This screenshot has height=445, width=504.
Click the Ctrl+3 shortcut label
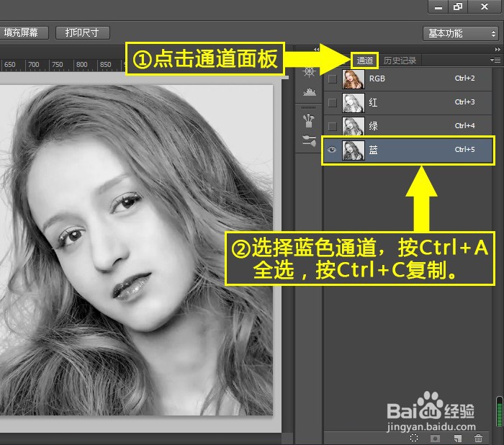pos(464,102)
